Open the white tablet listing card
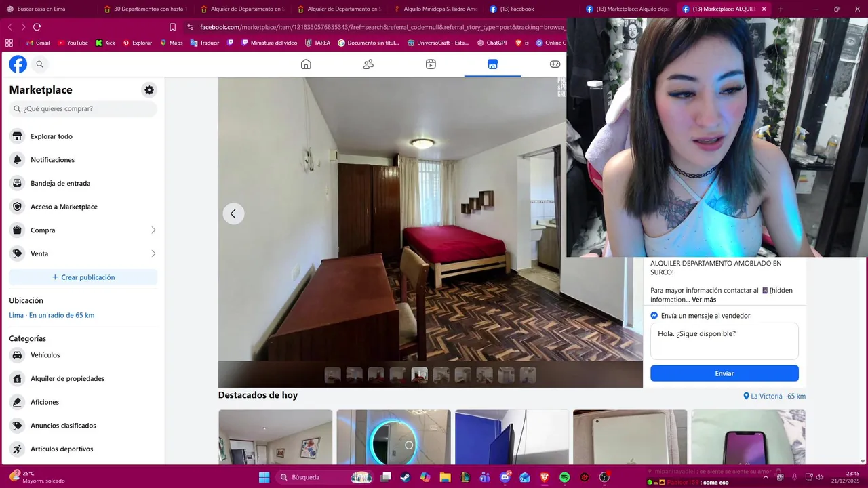Screen dimensions: 868x488 [x=630, y=437]
